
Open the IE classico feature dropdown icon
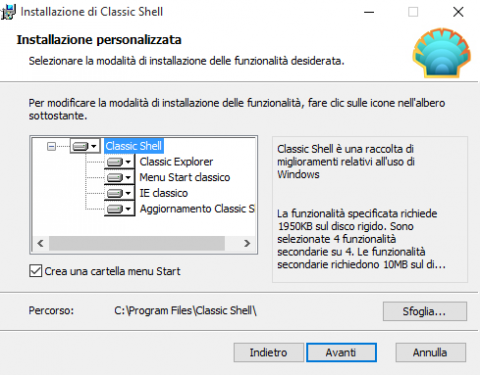click(119, 193)
